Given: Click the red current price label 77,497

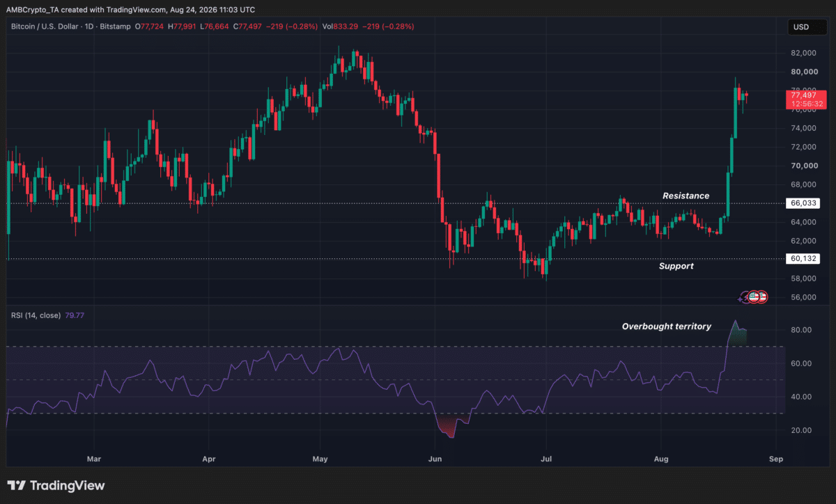Looking at the screenshot, I should click(805, 95).
